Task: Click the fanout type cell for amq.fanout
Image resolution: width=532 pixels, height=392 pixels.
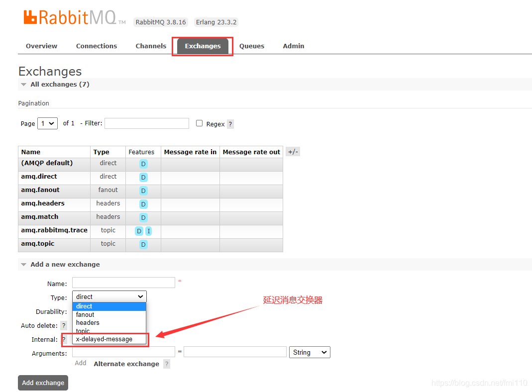Action: pyautogui.click(x=108, y=190)
